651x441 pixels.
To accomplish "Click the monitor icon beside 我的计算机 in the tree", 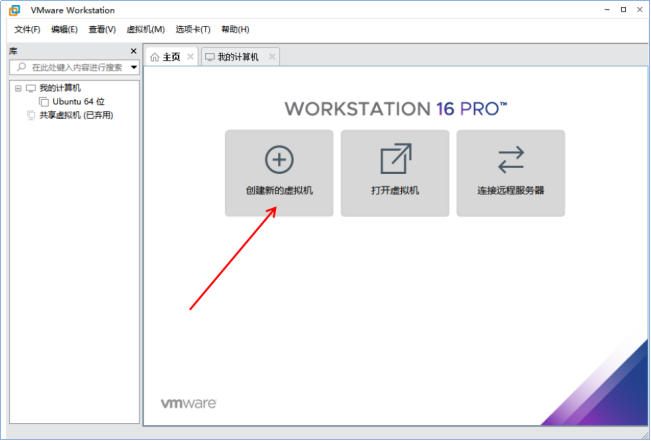I will [x=31, y=88].
